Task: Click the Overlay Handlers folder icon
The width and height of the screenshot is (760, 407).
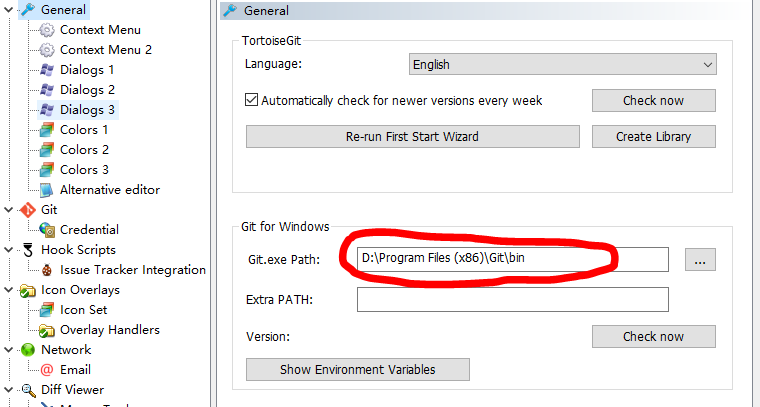Action: click(47, 330)
